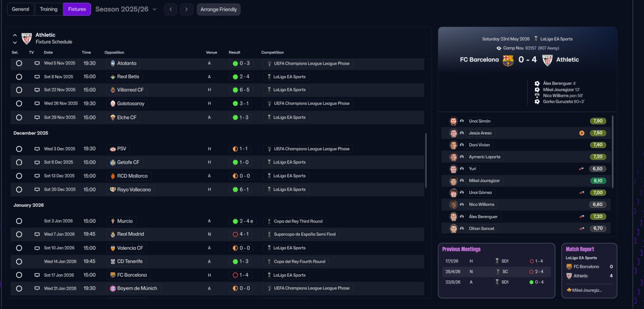Click the injury icon beside Jesús Areso
The width and height of the screenshot is (644, 309).
pyautogui.click(x=582, y=133)
